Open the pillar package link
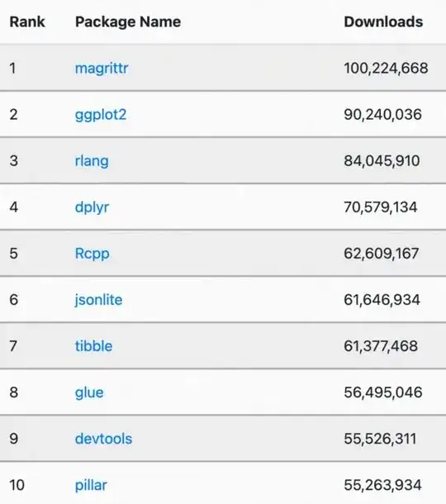446x504 pixels. pyautogui.click(x=91, y=485)
